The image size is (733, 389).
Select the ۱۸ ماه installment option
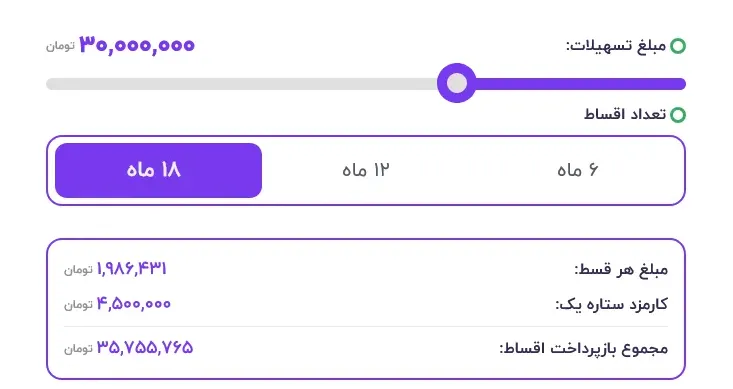pos(158,170)
